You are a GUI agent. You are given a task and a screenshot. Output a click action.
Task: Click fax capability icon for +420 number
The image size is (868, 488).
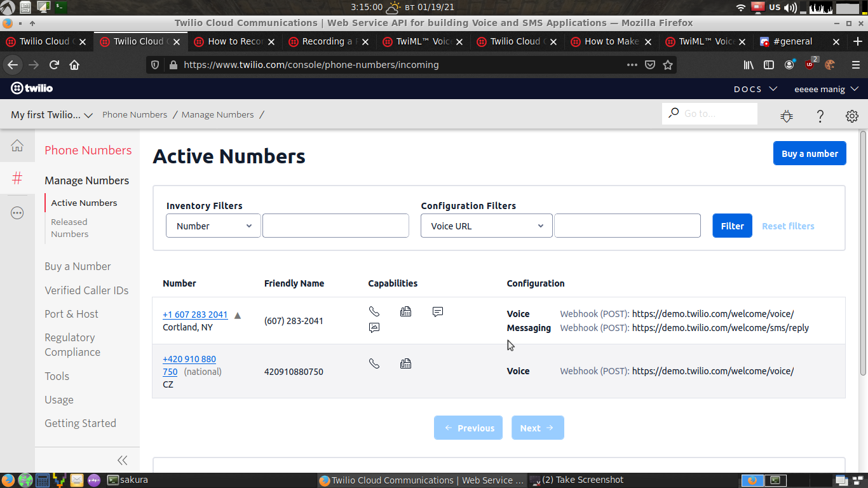pos(405,363)
